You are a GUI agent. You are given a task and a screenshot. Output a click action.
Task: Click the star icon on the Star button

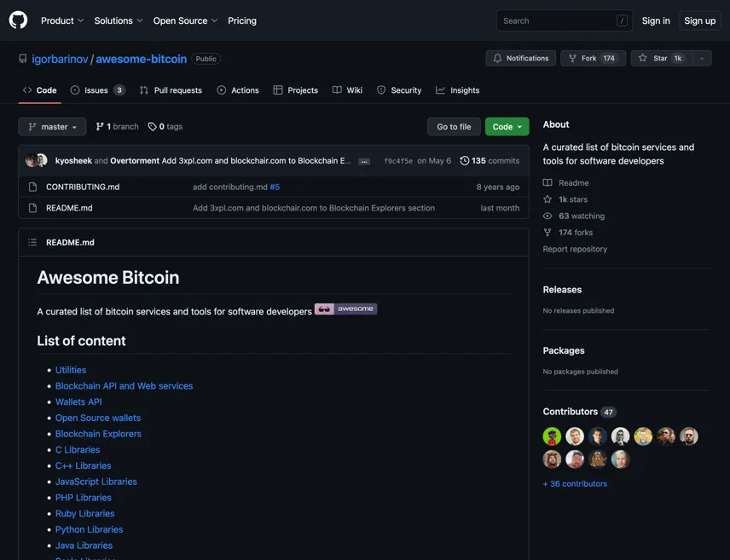[x=643, y=58]
